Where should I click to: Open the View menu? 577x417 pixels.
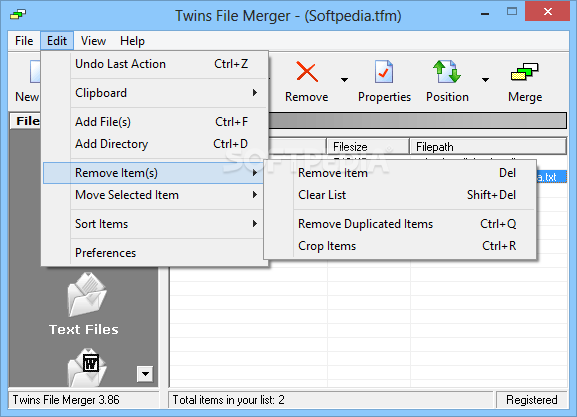[93, 40]
